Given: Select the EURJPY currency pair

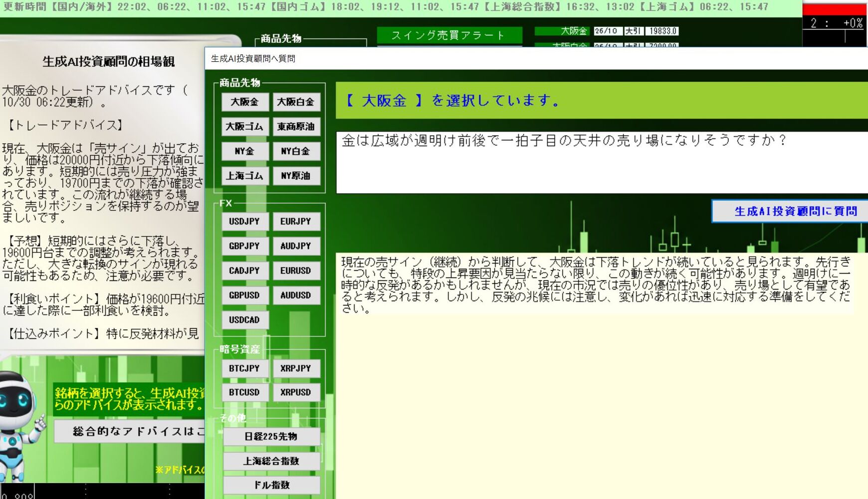Looking at the screenshot, I should click(296, 222).
